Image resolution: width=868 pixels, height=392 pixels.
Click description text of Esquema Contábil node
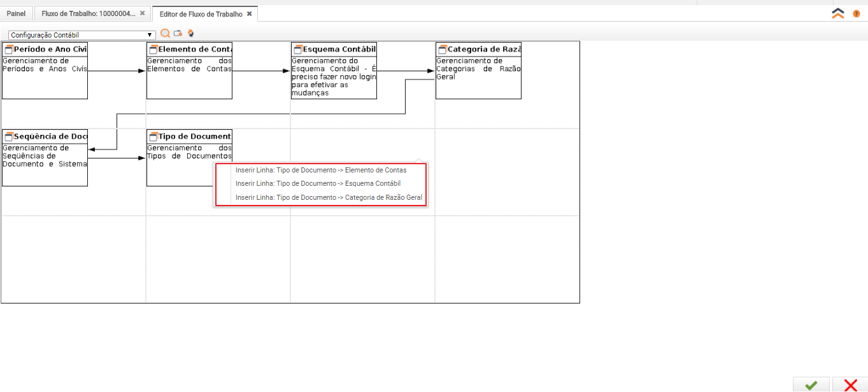click(334, 77)
